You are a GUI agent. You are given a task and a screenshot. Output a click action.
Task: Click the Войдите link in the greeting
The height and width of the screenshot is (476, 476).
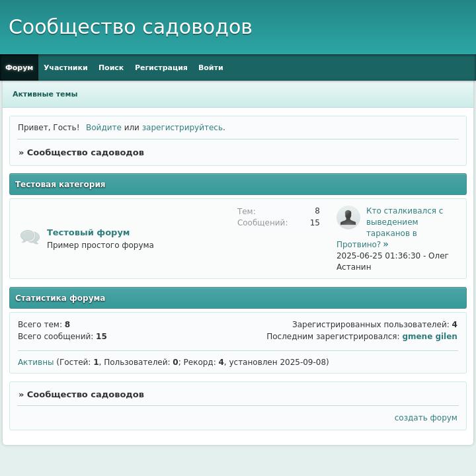pos(103,128)
